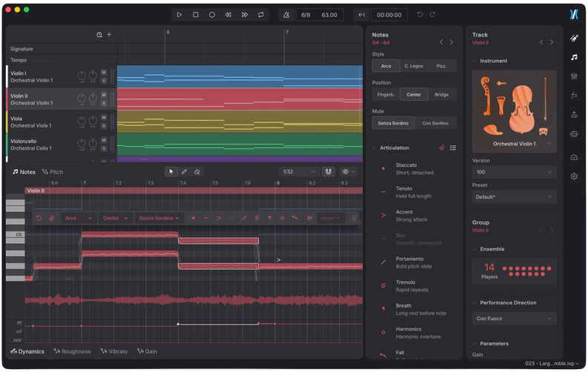Select the Portamento articulation

(414, 262)
